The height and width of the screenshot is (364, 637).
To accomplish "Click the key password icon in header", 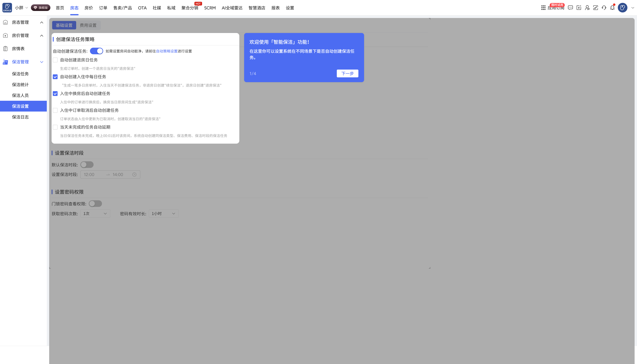I will click(595, 8).
